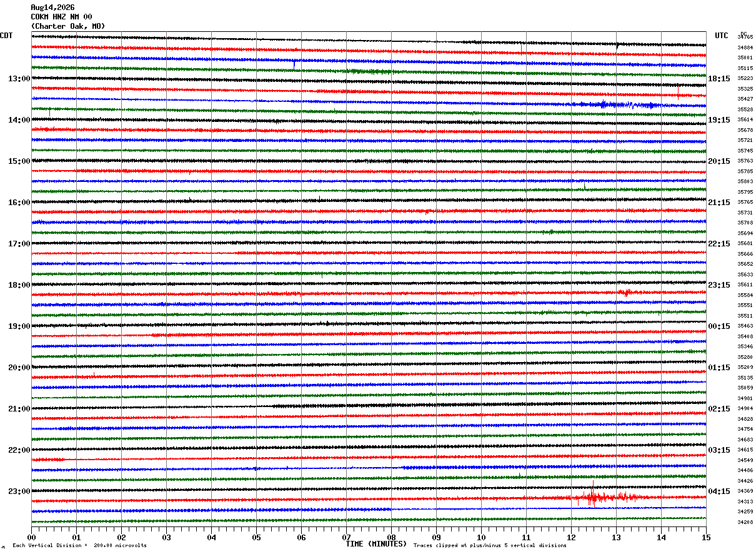Click the UTC time label '21:15'
Viewport: 756px width, 554px height.
719,203
